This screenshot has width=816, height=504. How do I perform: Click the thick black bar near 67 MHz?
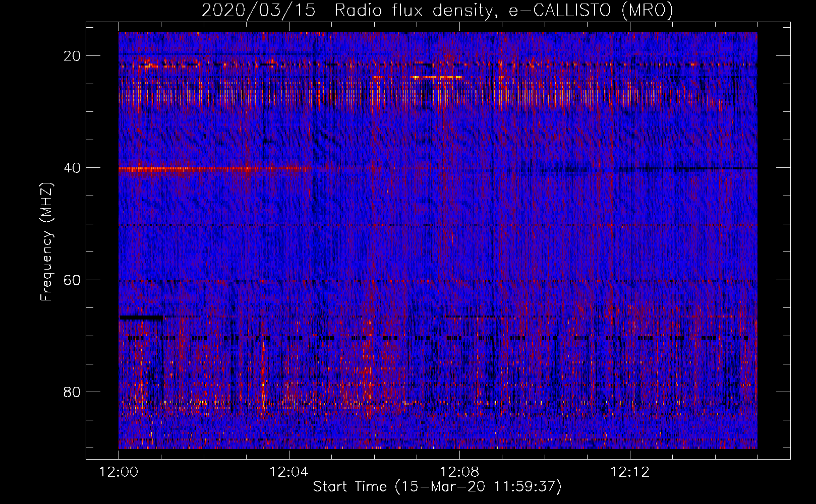(x=141, y=318)
